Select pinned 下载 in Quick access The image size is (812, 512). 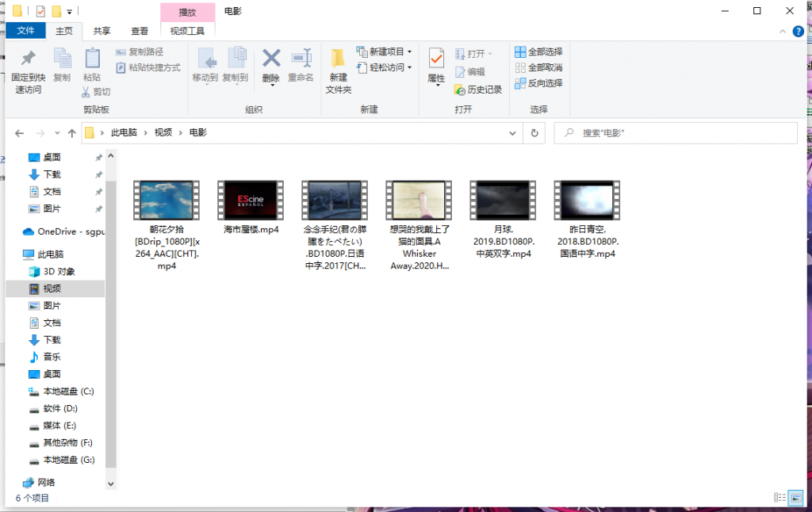(x=52, y=174)
